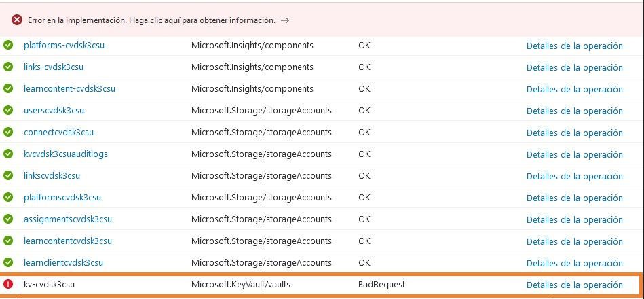The image size is (644, 299).
Task: View operation details for userscvdsk3csu
Action: point(574,111)
